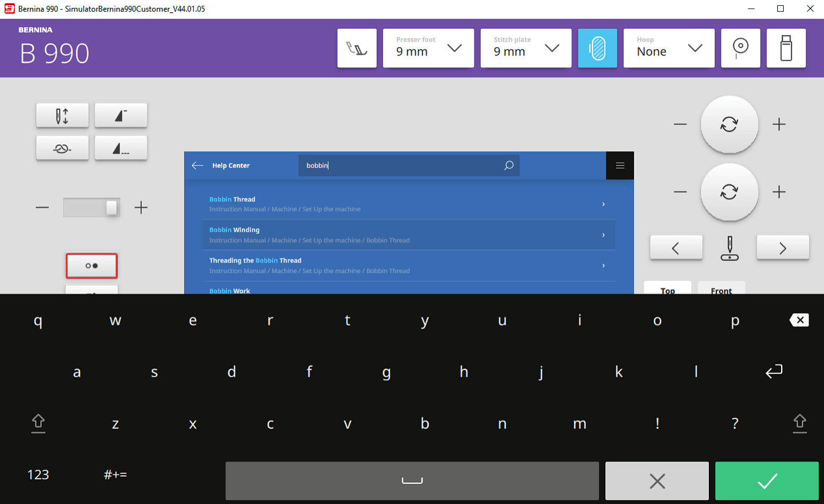
Task: Cancel keyboard input with X button
Action: coord(657,481)
